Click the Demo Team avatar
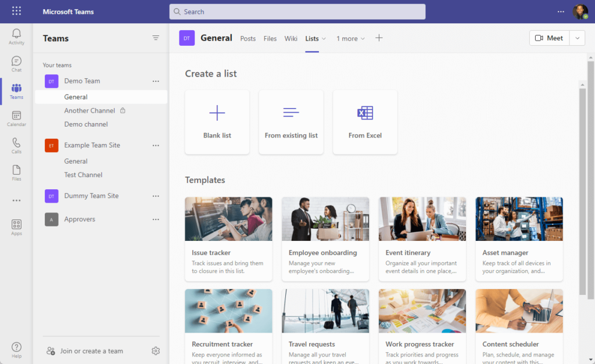This screenshot has width=595, height=364. [x=52, y=81]
